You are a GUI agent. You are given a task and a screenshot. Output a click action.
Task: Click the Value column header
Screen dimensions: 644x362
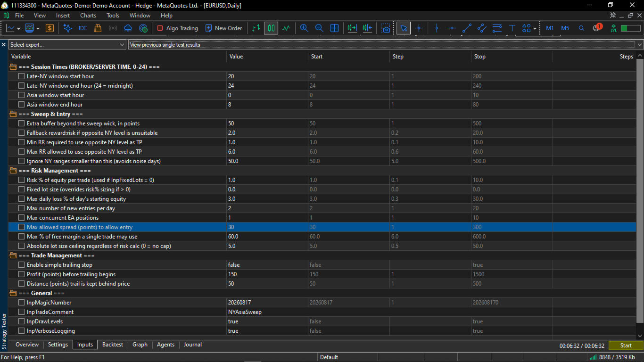click(267, 57)
